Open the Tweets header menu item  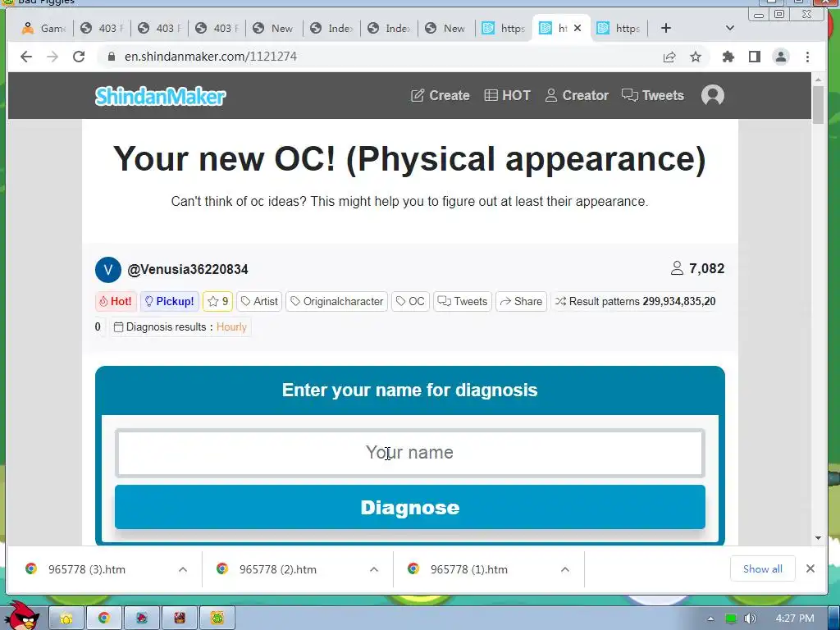tap(652, 95)
